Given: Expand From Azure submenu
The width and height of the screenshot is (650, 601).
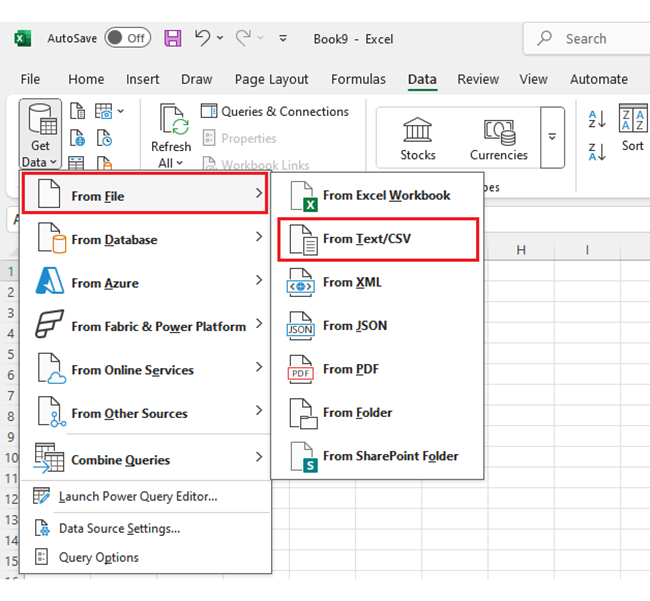Looking at the screenshot, I should (x=145, y=283).
